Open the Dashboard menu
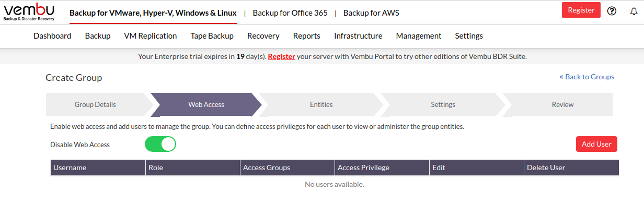 tap(52, 36)
